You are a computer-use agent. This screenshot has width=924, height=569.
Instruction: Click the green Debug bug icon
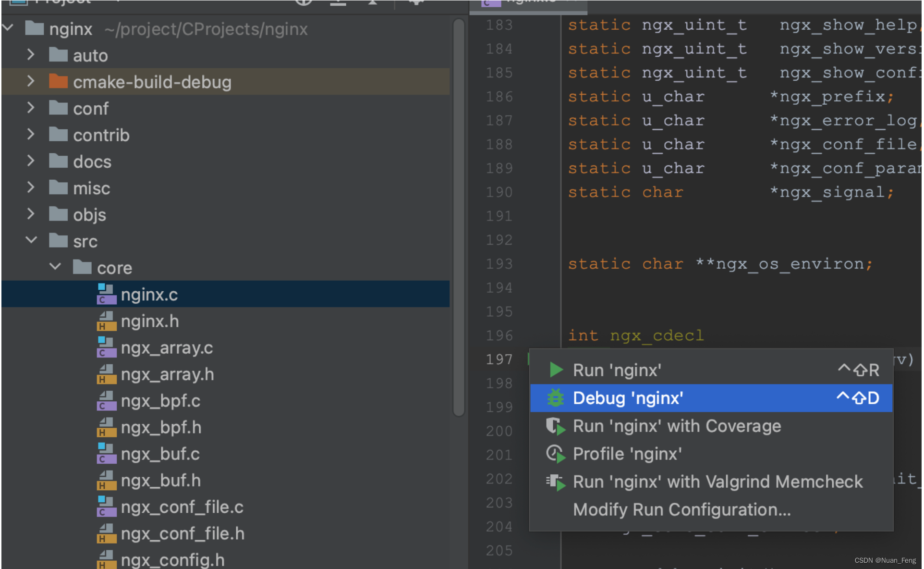click(556, 398)
